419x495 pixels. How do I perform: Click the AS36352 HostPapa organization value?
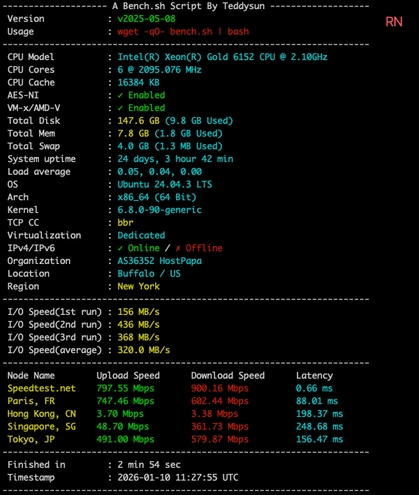tap(159, 261)
